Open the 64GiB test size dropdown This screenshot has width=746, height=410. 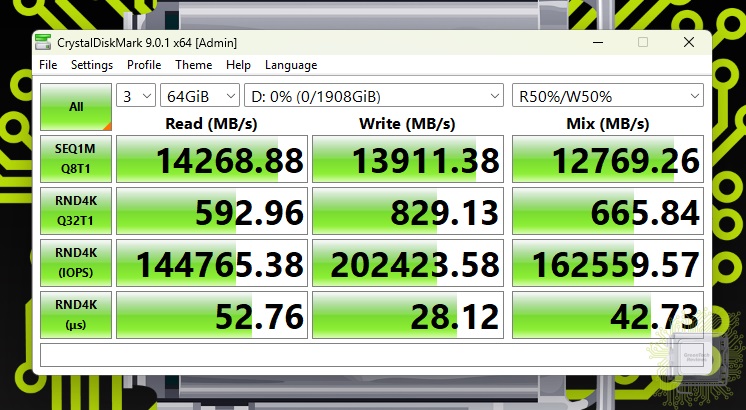pos(200,97)
